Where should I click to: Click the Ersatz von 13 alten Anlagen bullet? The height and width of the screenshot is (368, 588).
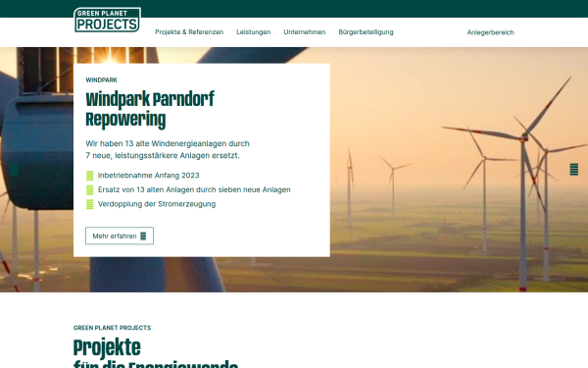(188, 189)
